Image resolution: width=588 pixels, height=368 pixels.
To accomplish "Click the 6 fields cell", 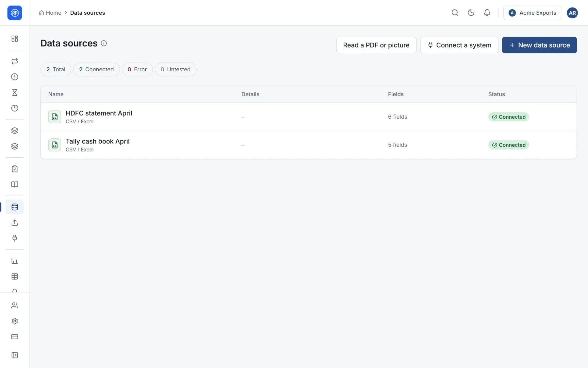I will coord(398,117).
